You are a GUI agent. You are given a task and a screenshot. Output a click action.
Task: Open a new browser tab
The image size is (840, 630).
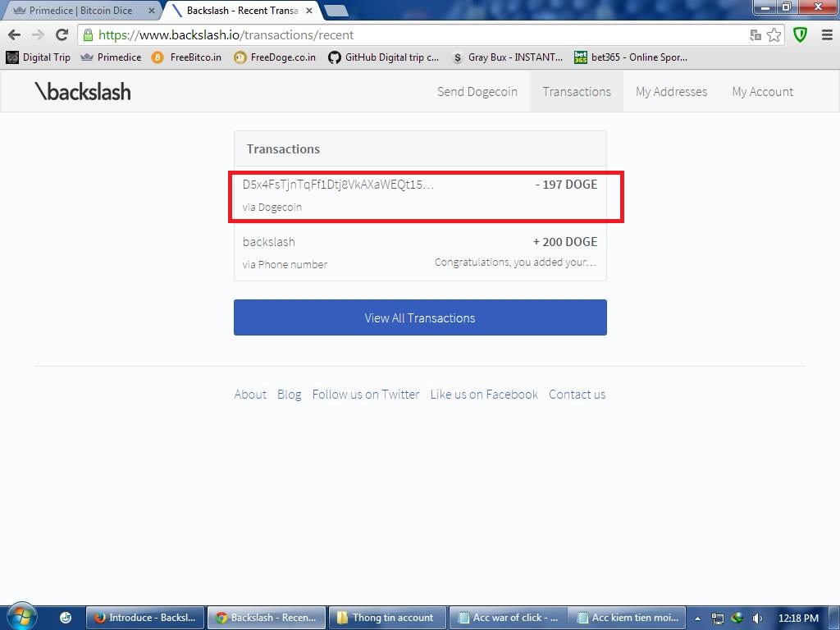click(x=336, y=10)
